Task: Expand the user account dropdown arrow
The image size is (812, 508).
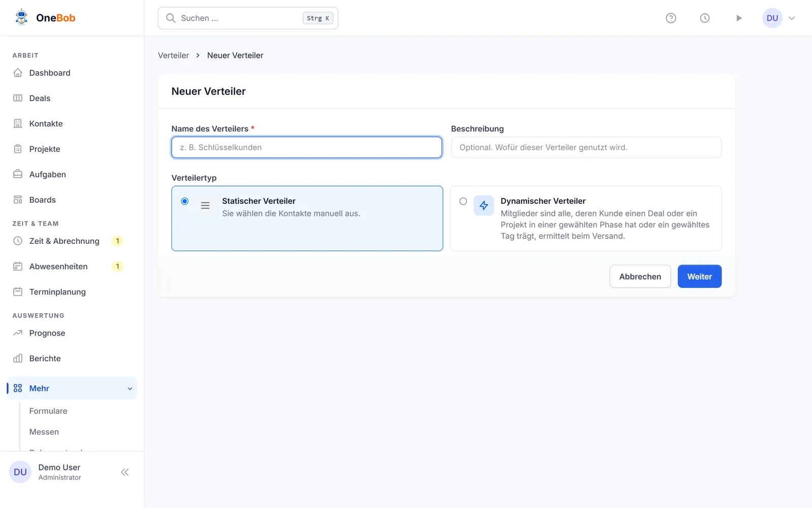Action: [792, 18]
